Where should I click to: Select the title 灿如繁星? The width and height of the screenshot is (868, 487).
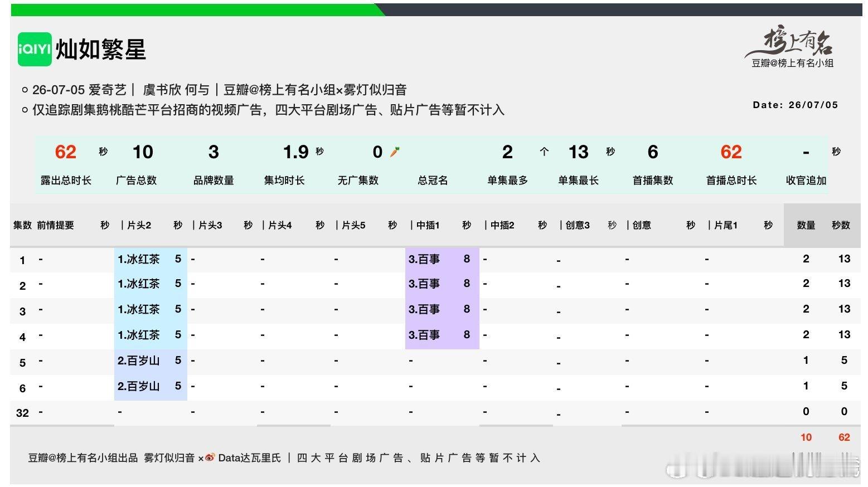click(101, 50)
